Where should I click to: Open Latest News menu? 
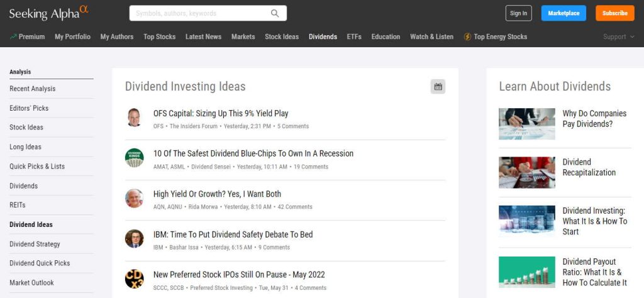pos(203,37)
